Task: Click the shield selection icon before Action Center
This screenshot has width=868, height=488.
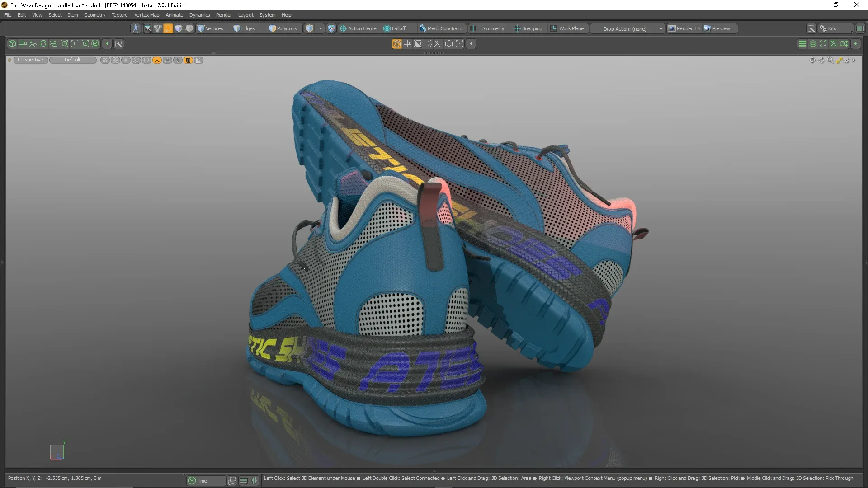Action: (x=331, y=28)
